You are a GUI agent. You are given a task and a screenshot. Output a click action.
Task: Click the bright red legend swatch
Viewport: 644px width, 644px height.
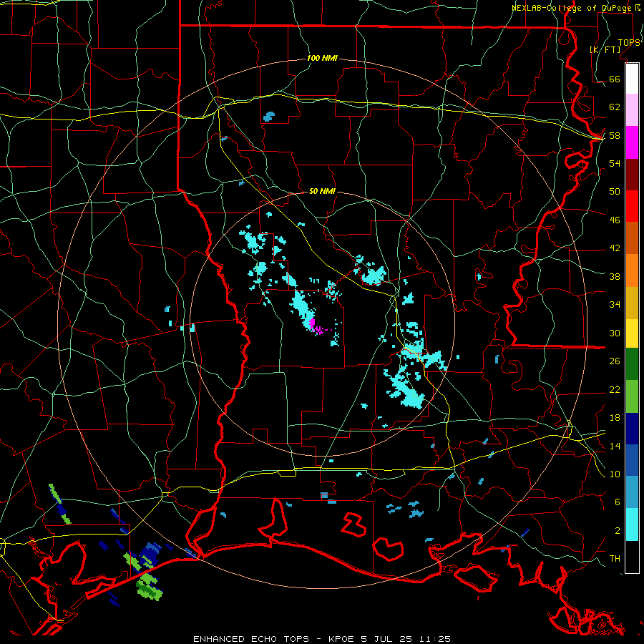click(x=632, y=206)
